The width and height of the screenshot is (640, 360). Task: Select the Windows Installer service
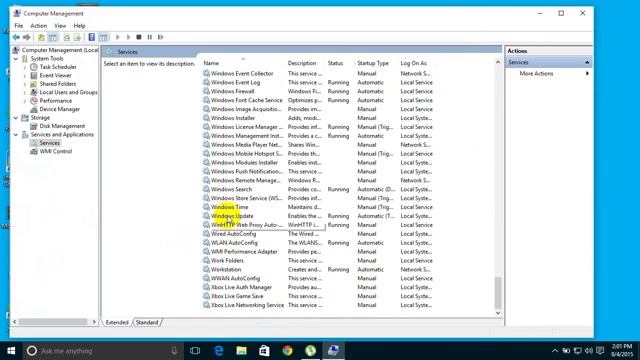pyautogui.click(x=233, y=118)
